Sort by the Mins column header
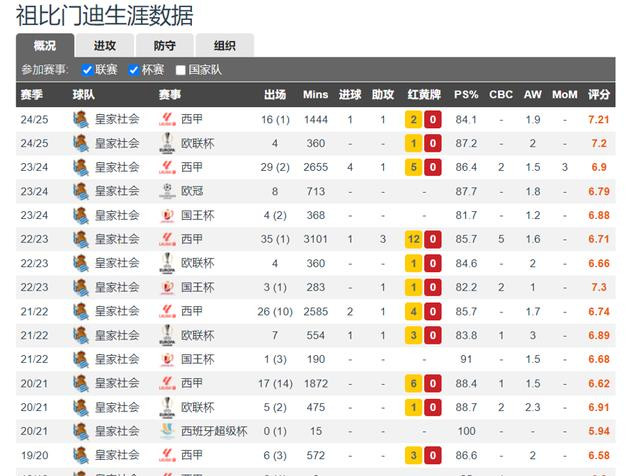Viewport: 636px width, 476px height. coord(316,94)
